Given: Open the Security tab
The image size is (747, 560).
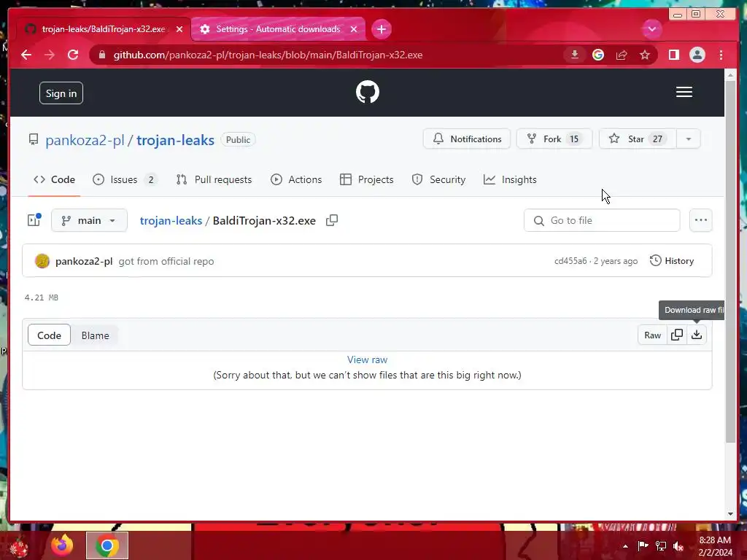Looking at the screenshot, I should pos(438,179).
